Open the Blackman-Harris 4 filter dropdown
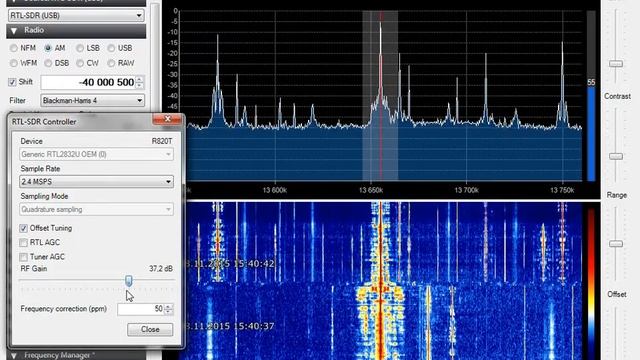This screenshot has height=360, width=640. (92, 100)
